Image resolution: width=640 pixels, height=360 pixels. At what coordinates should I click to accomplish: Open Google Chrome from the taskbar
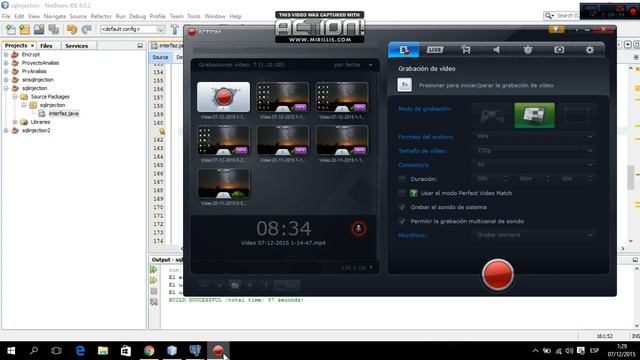click(149, 350)
